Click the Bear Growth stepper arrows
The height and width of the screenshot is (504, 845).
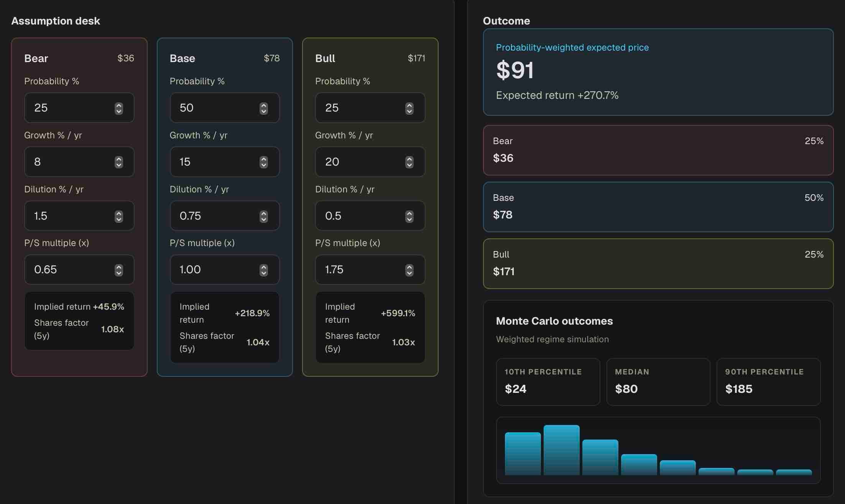pos(119,162)
